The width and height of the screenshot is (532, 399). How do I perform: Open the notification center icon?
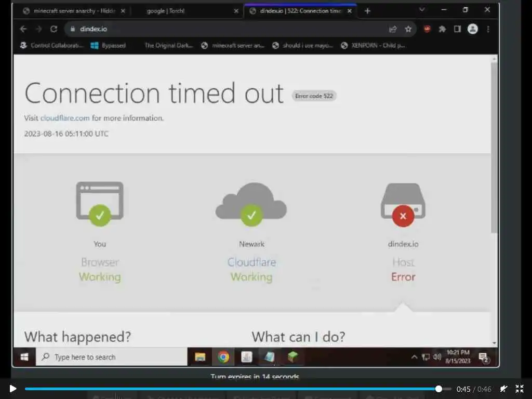coord(484,357)
